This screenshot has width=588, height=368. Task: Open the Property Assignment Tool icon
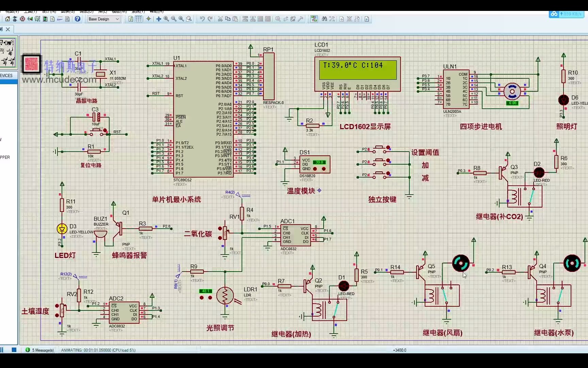point(332,19)
